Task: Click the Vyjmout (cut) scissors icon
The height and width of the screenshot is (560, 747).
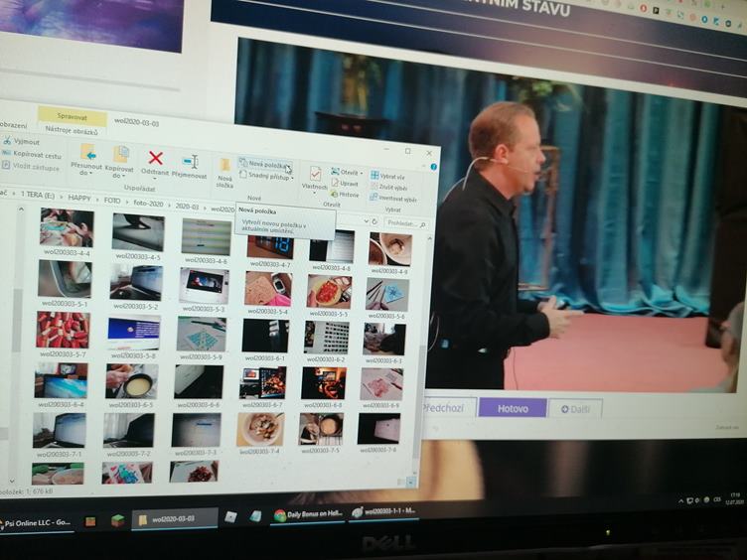Action: 7,141
